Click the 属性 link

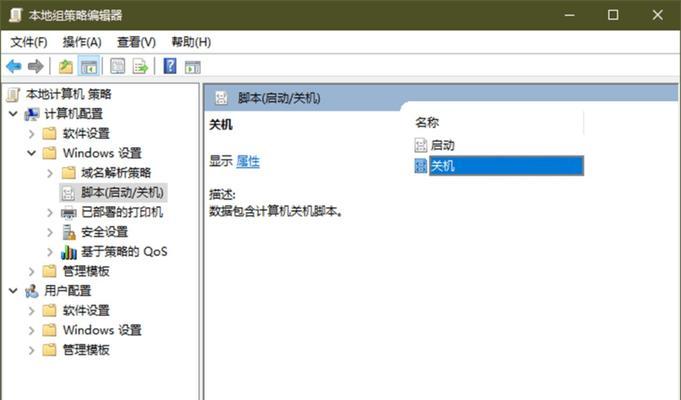point(248,162)
